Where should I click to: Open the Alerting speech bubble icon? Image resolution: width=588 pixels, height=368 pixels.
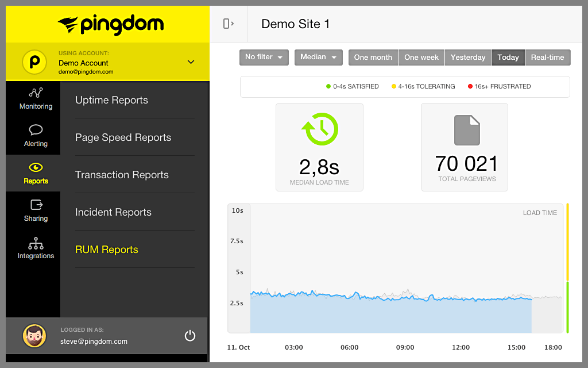pos(36,130)
